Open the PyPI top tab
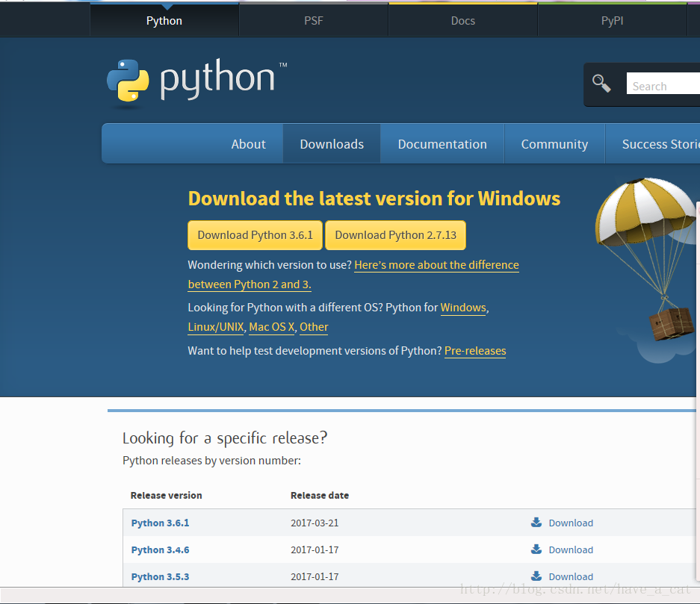700x604 pixels. click(x=612, y=20)
